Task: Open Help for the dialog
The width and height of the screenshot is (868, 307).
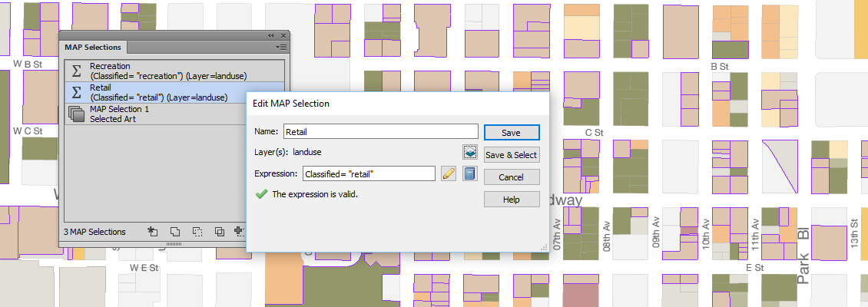Action: [x=511, y=199]
